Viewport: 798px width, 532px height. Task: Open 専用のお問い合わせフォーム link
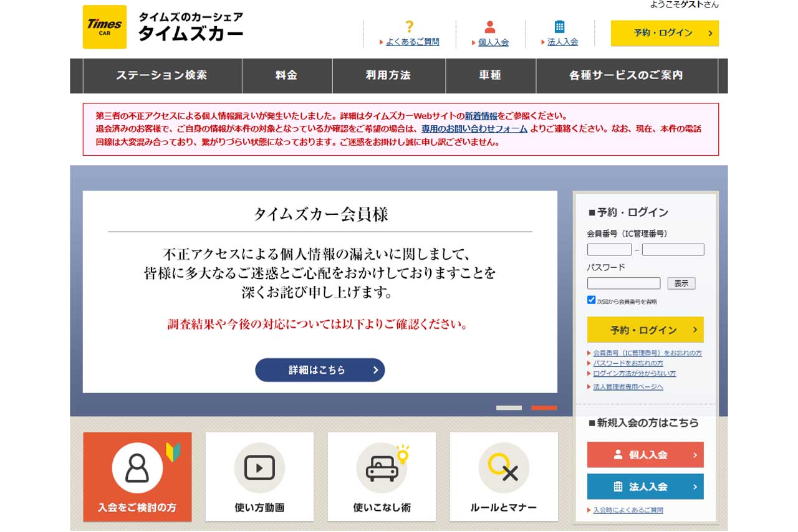pos(474,129)
